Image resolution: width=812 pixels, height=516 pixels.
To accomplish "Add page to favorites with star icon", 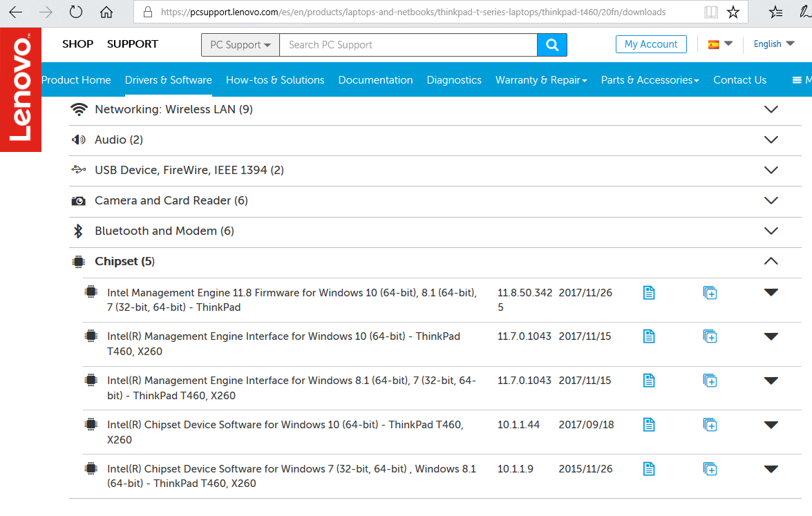I will click(733, 12).
